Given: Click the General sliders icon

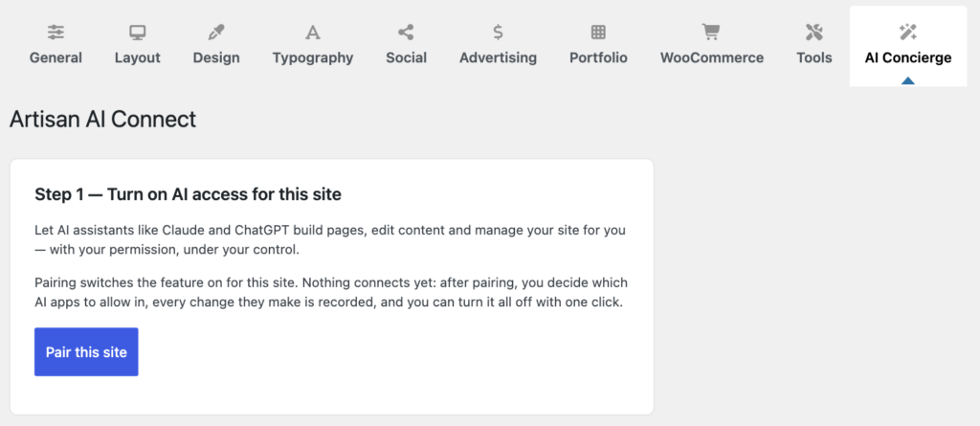Looking at the screenshot, I should pyautogui.click(x=56, y=32).
